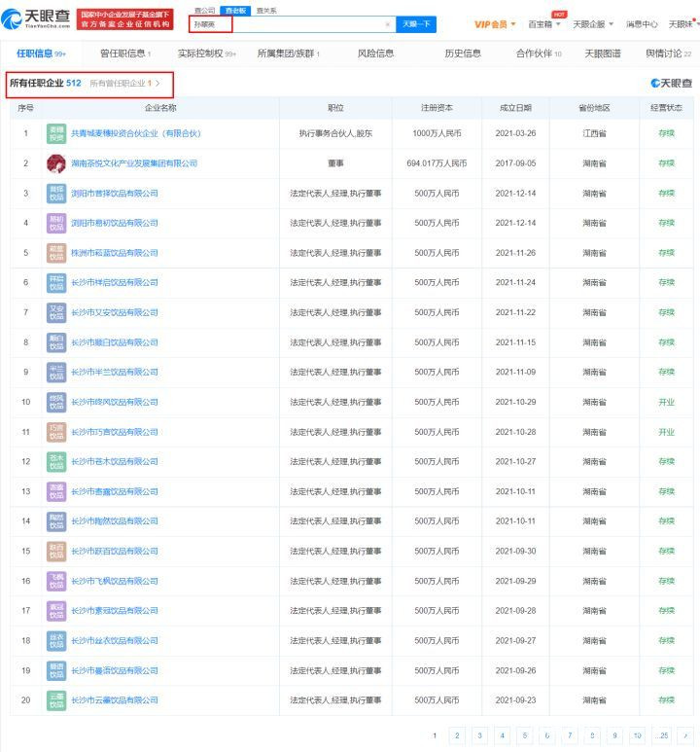The height and width of the screenshot is (752, 700).
Task: Open the 所属集团/族群 tab
Action: pyautogui.click(x=288, y=54)
